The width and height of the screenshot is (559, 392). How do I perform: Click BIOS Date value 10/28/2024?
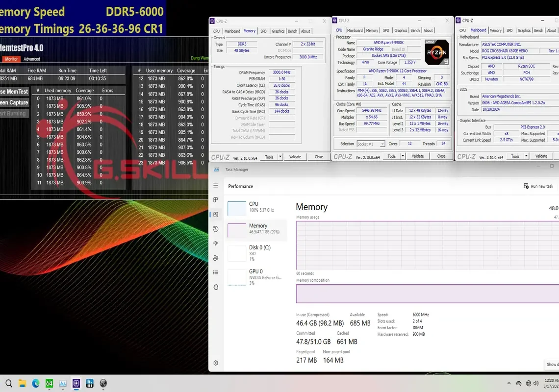pyautogui.click(x=491, y=109)
